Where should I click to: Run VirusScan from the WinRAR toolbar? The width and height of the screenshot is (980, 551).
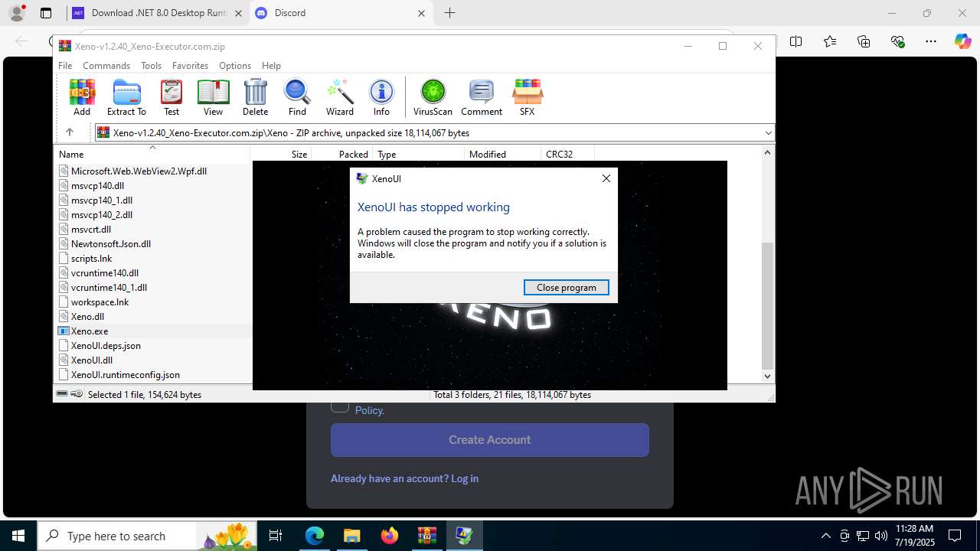pyautogui.click(x=433, y=97)
